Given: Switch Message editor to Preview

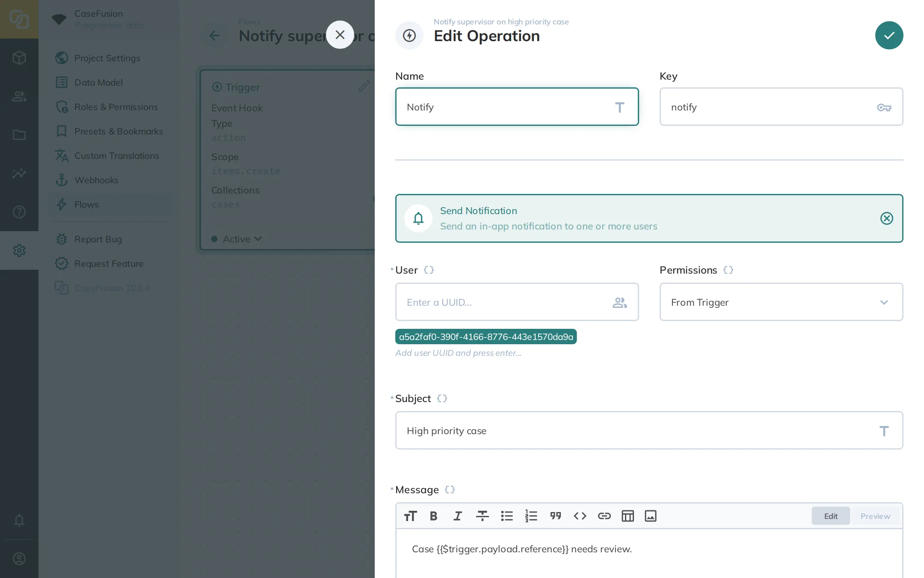Looking at the screenshot, I should (875, 516).
